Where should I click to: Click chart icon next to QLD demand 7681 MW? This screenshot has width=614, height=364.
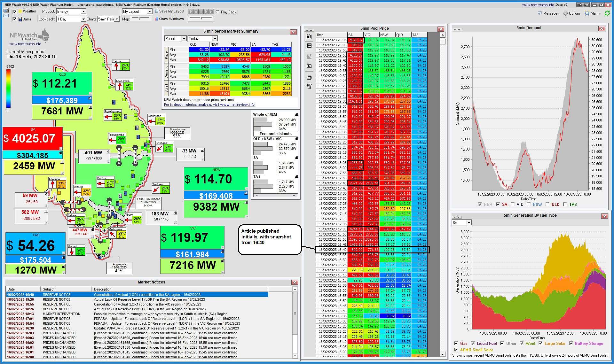click(90, 107)
